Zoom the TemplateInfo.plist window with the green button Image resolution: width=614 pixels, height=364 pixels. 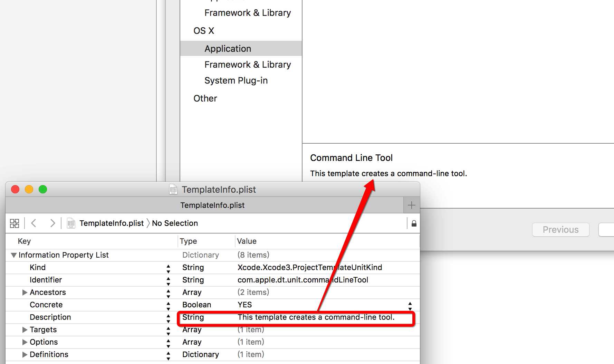point(43,189)
